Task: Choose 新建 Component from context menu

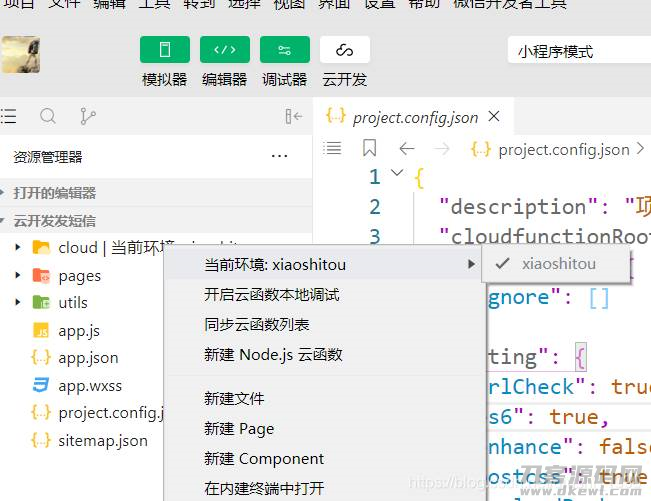Action: [264, 459]
